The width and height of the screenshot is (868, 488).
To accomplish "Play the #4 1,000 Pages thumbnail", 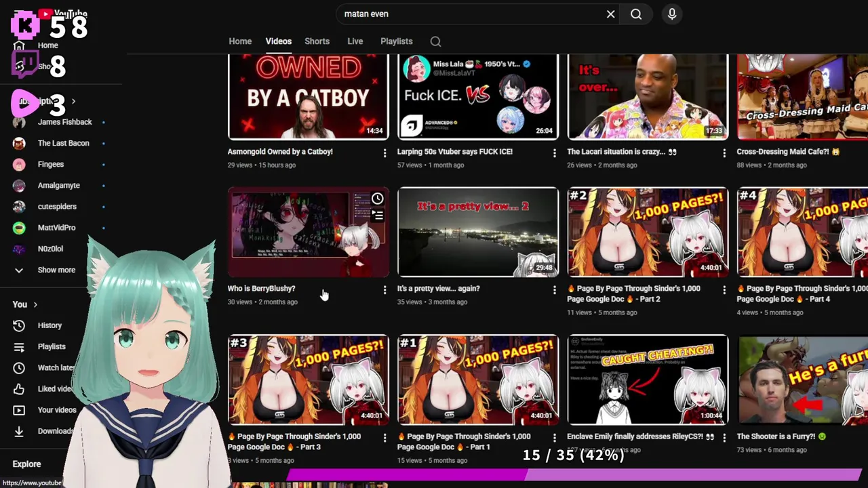I will (802, 232).
